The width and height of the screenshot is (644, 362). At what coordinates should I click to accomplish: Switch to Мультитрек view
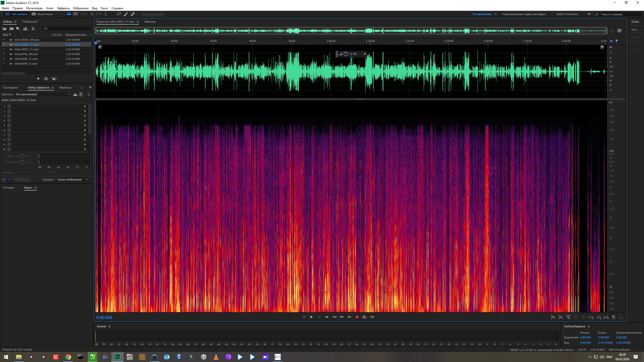[42, 14]
